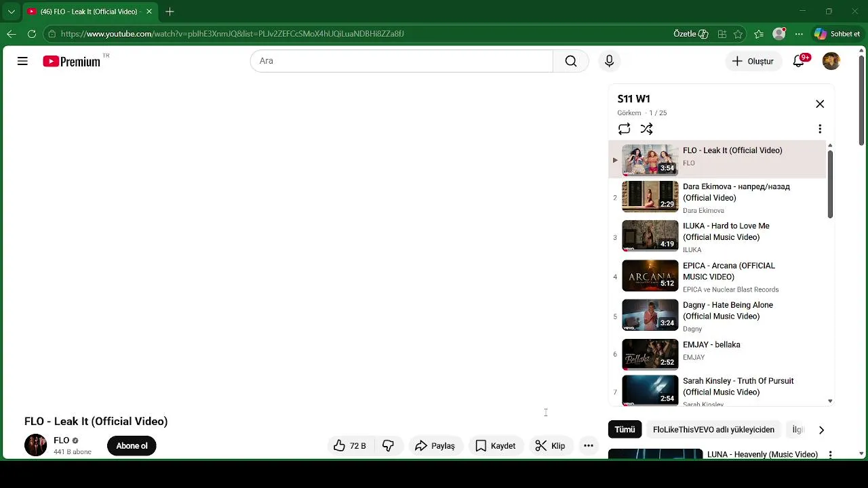The height and width of the screenshot is (488, 868).
Task: Click the search magnifier button
Action: (x=571, y=61)
